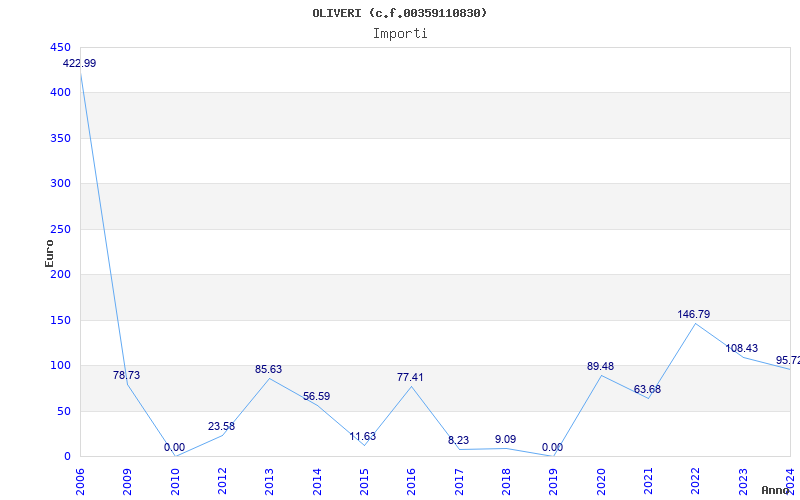Click the 2023 x-axis year

point(743,481)
